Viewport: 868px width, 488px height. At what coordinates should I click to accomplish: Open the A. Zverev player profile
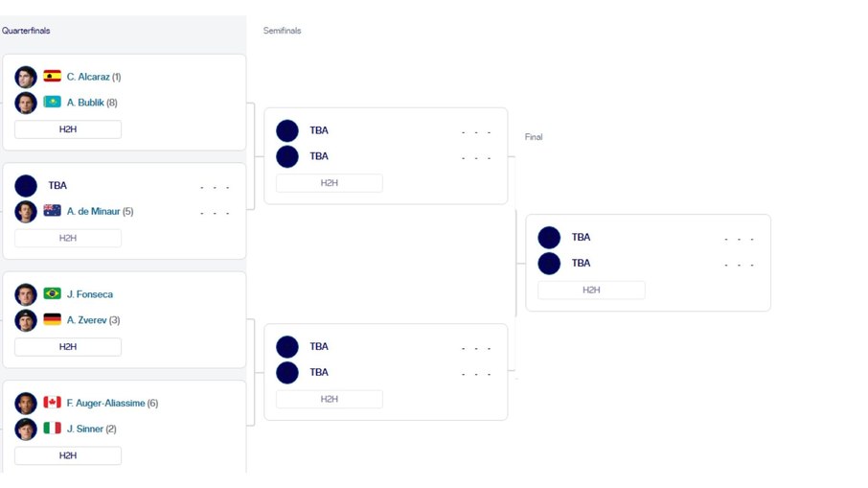(86, 320)
